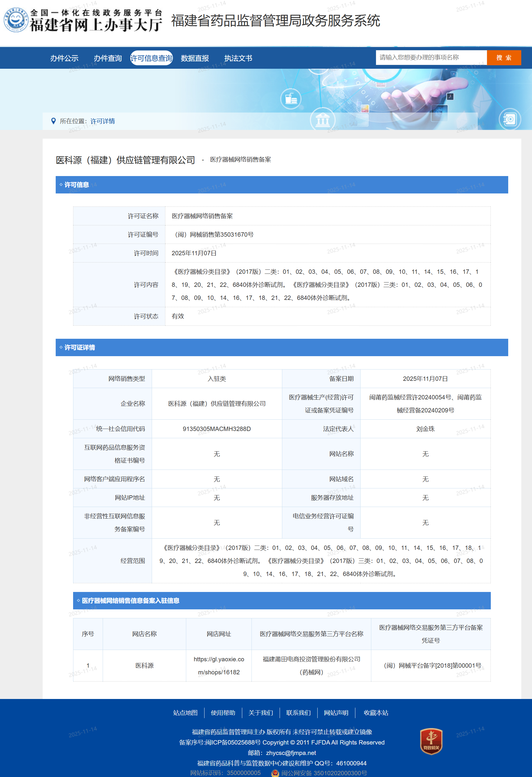Open the 数据直报 navigation item
This screenshot has width=532, height=777.
(x=195, y=58)
